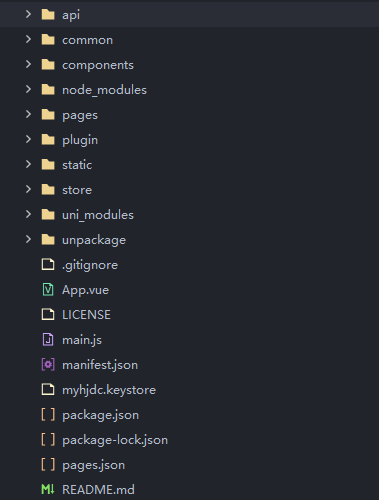Click the gear icon beside manifest.json

coord(48,364)
